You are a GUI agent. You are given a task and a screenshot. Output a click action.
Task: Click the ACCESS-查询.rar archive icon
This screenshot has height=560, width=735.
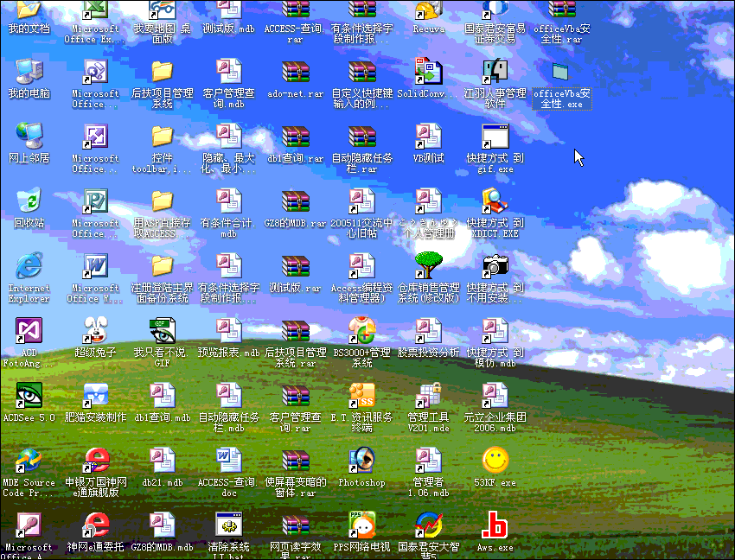tap(296, 10)
